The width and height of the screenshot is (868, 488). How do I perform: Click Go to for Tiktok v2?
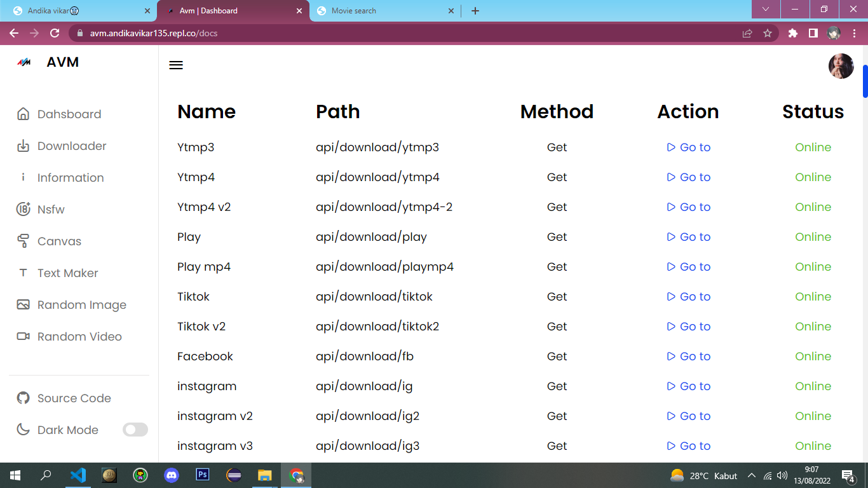pyautogui.click(x=689, y=327)
